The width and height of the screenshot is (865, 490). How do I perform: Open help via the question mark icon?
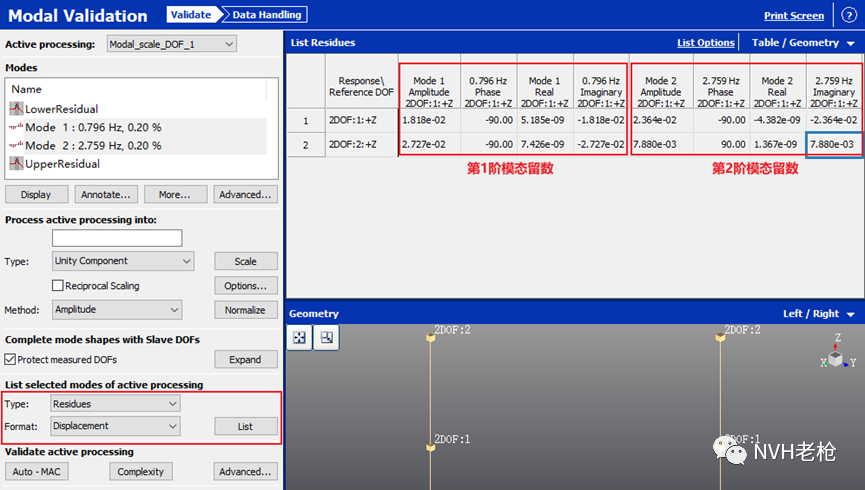click(848, 15)
